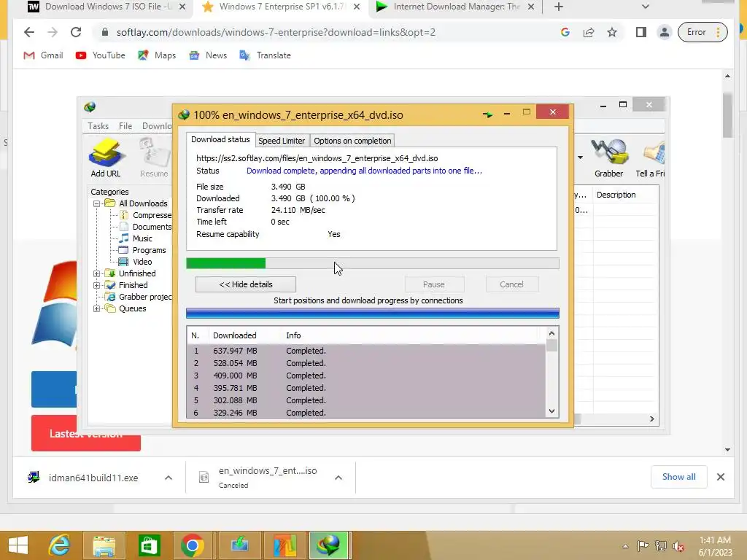Go back in Chrome
This screenshot has height=560, width=747.
pos(29,32)
